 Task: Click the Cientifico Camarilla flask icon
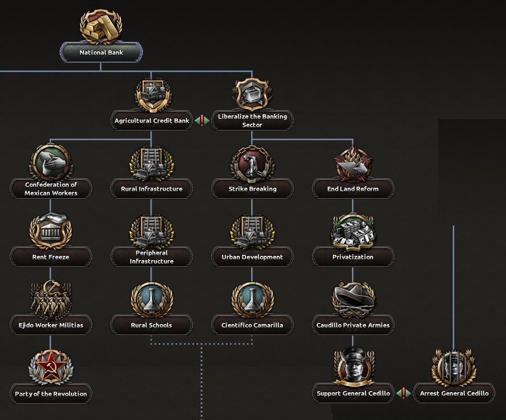click(252, 300)
